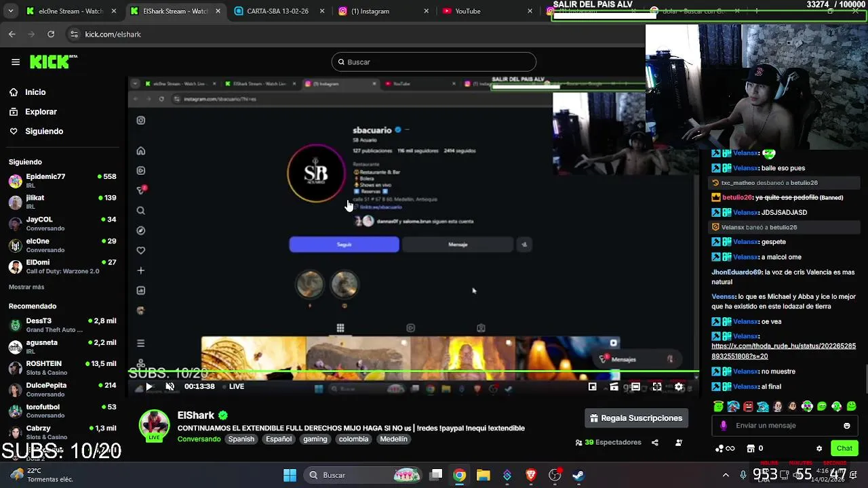Screen dimensions: 868x488
Task: Toggle mini player mode
Action: click(x=593, y=386)
